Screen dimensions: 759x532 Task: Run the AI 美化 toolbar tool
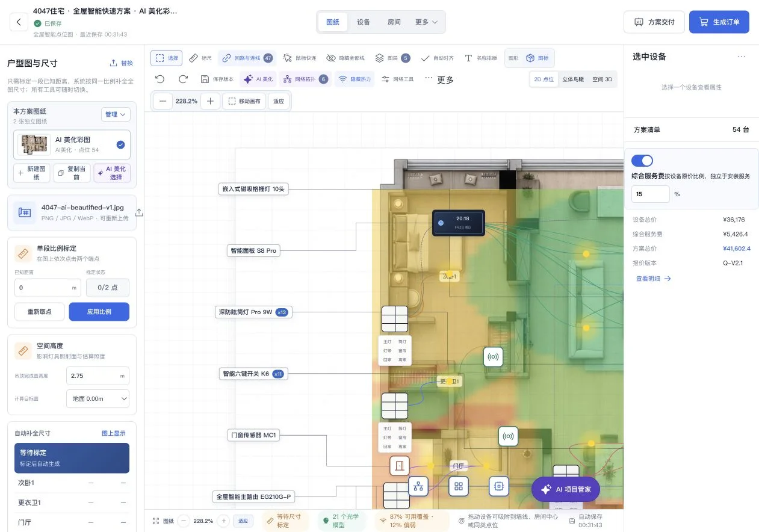[258, 79]
